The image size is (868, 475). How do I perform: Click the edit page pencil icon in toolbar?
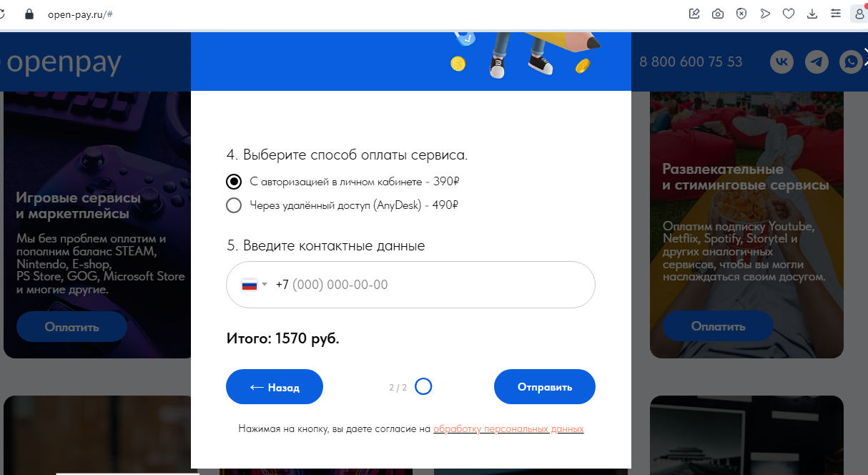point(694,14)
